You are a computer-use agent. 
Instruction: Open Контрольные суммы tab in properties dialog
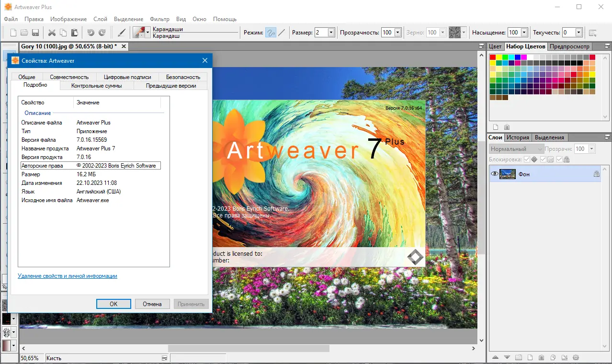tap(96, 86)
